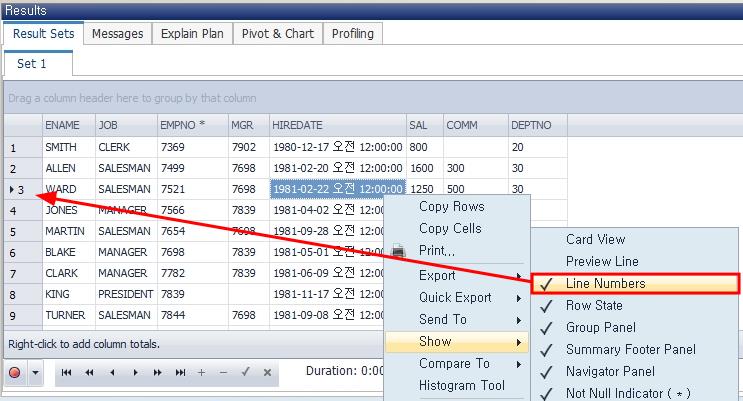Choose Copy Rows from context menu
This screenshot has width=743, height=401.
(x=451, y=207)
